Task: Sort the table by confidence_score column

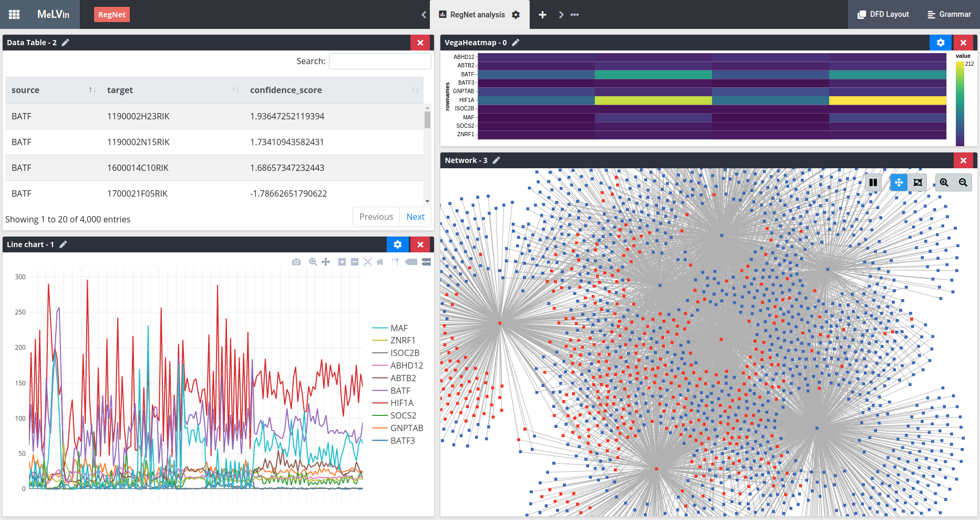Action: [286, 90]
